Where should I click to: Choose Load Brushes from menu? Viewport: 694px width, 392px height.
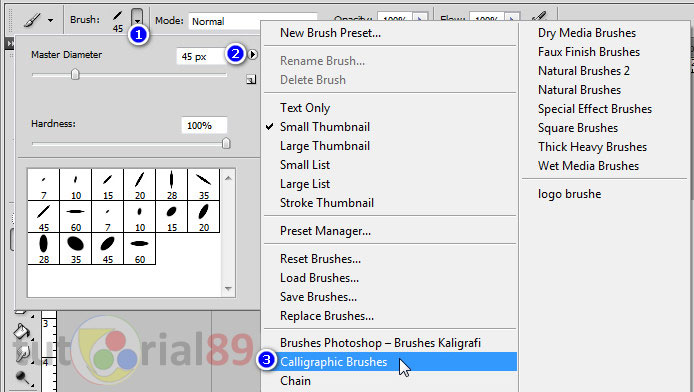[x=319, y=278]
